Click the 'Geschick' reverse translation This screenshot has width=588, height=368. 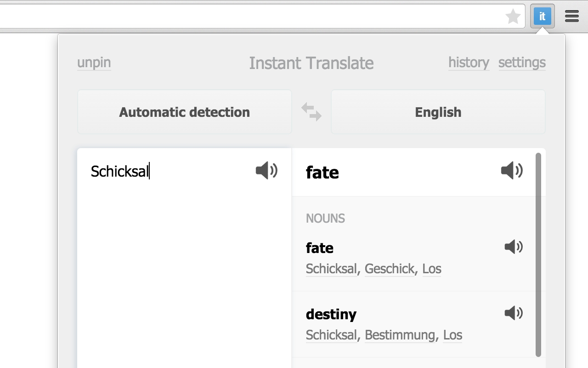(x=390, y=269)
